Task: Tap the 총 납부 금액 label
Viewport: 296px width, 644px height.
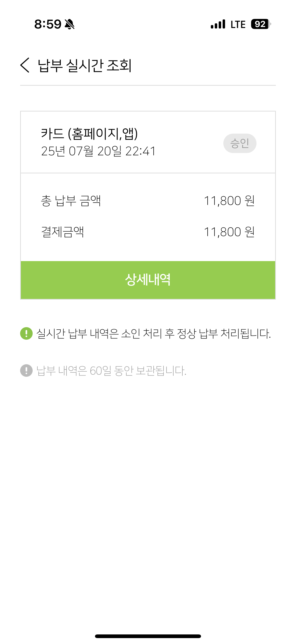Action: coord(71,201)
